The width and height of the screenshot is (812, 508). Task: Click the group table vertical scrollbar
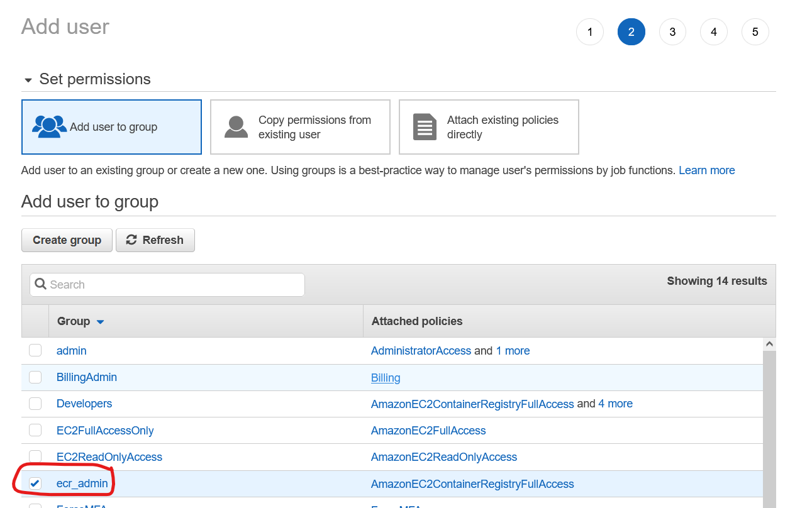(769, 429)
